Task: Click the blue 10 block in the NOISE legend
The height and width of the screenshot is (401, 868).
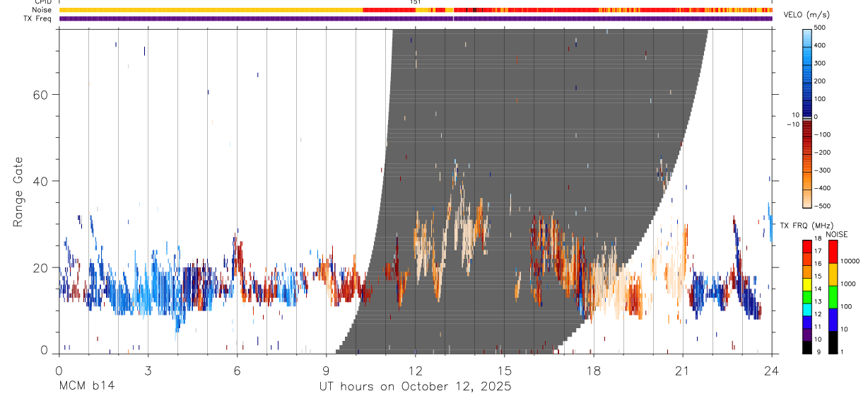Action: pyautogui.click(x=833, y=320)
